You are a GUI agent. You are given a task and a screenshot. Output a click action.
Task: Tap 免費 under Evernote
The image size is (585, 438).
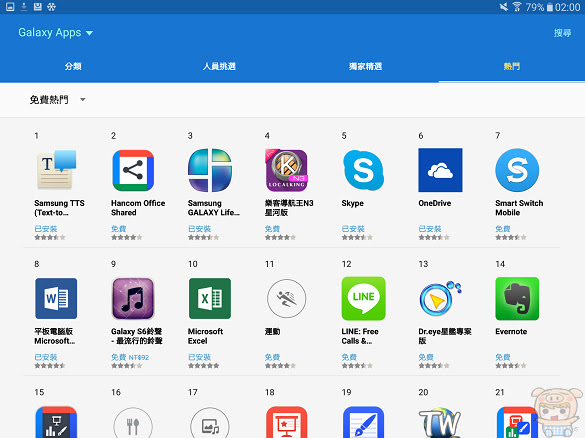coord(503,357)
